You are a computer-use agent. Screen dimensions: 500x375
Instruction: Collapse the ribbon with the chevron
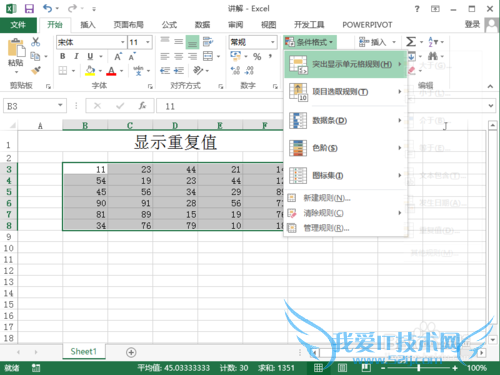tap(490, 86)
